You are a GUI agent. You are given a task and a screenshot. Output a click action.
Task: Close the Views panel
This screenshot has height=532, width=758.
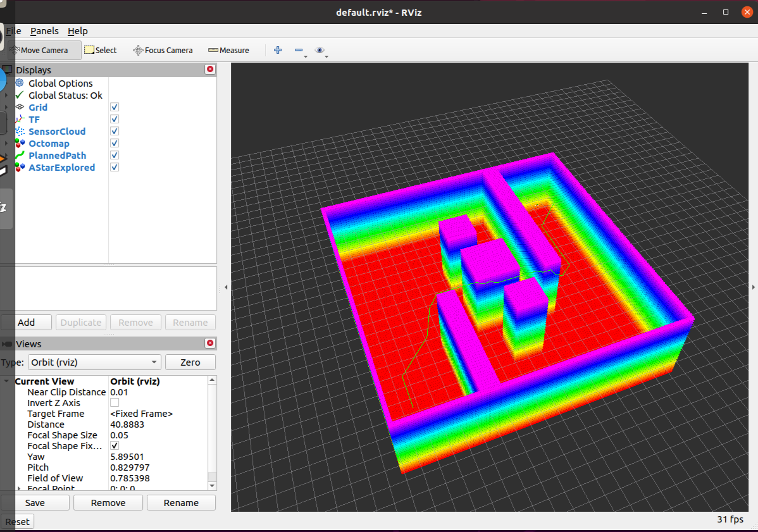210,343
